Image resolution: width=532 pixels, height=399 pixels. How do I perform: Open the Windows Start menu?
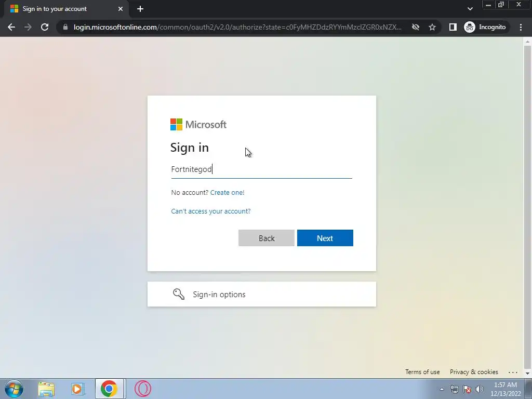click(x=14, y=389)
